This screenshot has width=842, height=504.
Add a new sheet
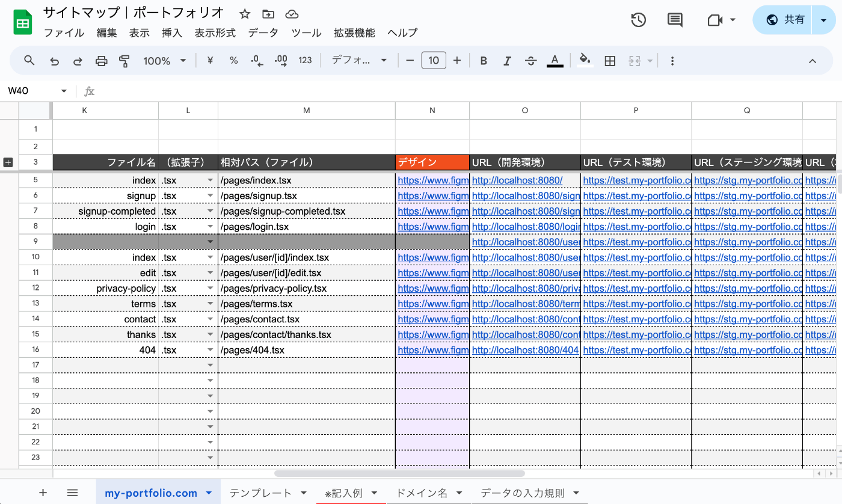point(43,493)
